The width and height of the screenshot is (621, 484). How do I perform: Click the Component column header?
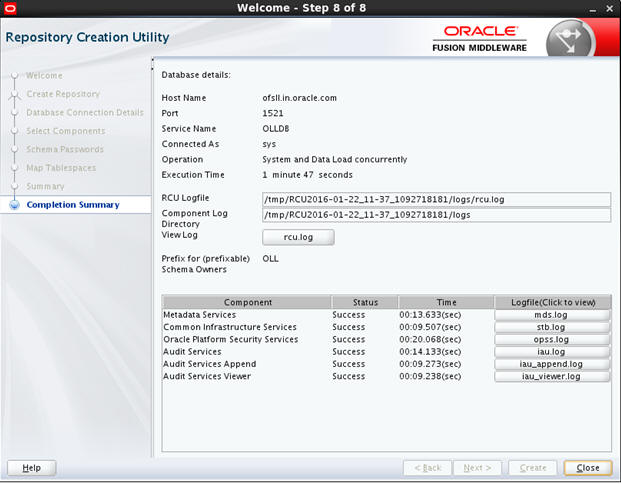(x=247, y=303)
